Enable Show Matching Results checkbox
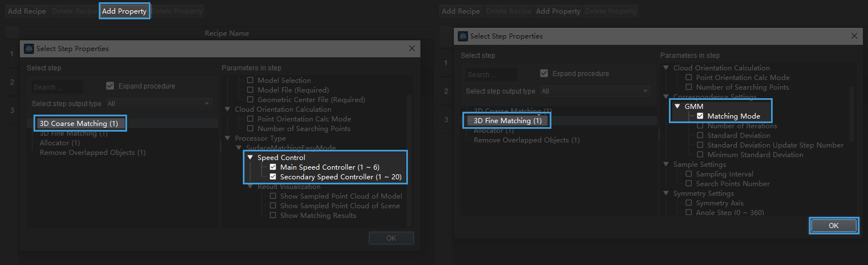The image size is (868, 265). coord(273,216)
